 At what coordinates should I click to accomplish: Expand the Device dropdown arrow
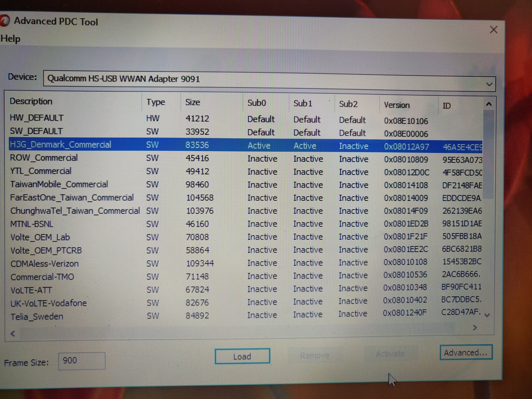(x=489, y=84)
